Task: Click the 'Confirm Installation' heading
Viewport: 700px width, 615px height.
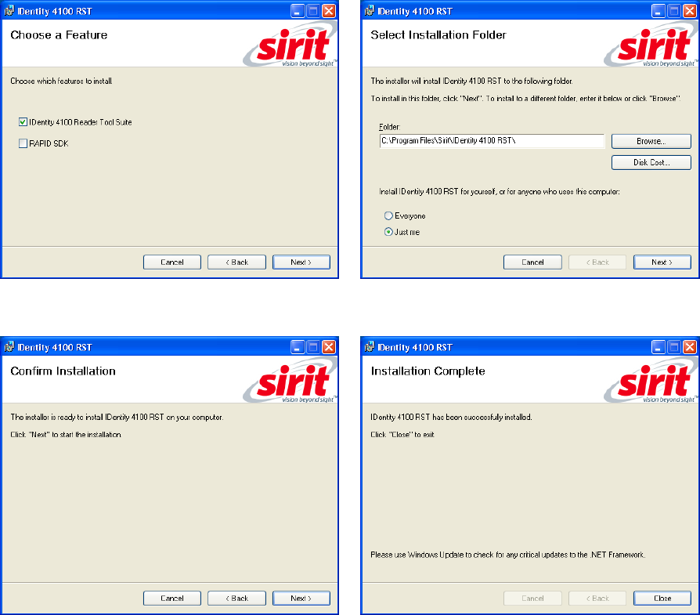Action: 63,371
